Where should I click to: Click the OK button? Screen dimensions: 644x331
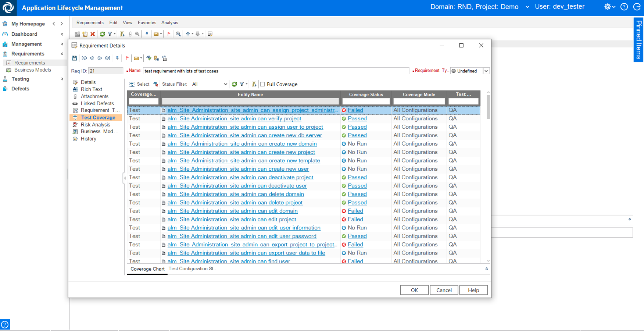click(x=414, y=290)
